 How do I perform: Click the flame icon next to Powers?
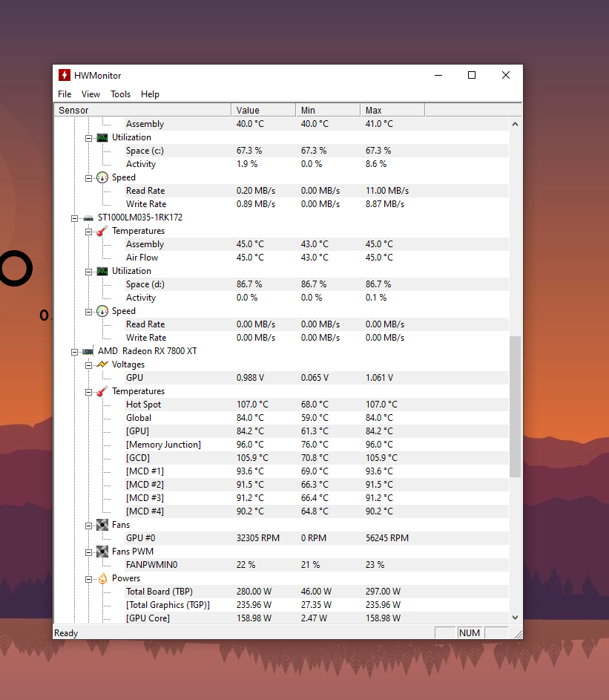pyautogui.click(x=102, y=578)
